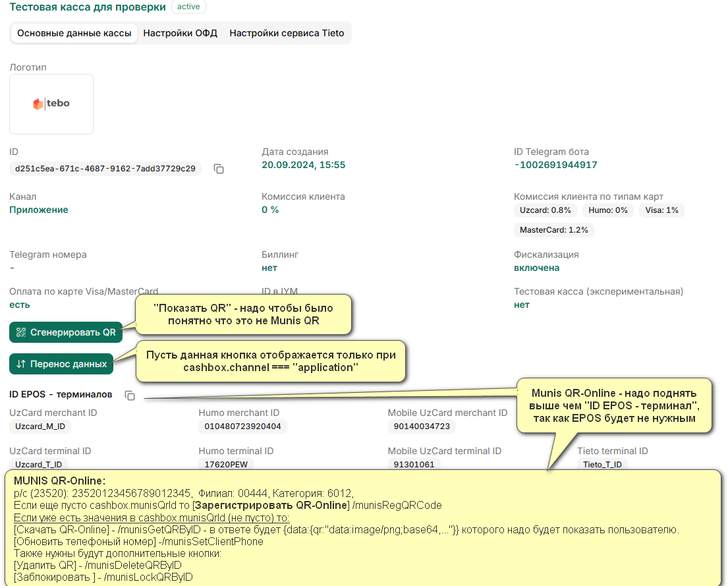Screen dimensions: 728x586
Task: Select Humo terminal ID 17620PEW
Action: [x=225, y=464]
